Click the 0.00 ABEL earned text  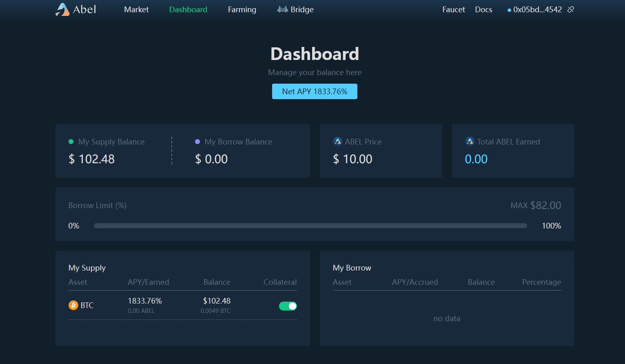(141, 311)
